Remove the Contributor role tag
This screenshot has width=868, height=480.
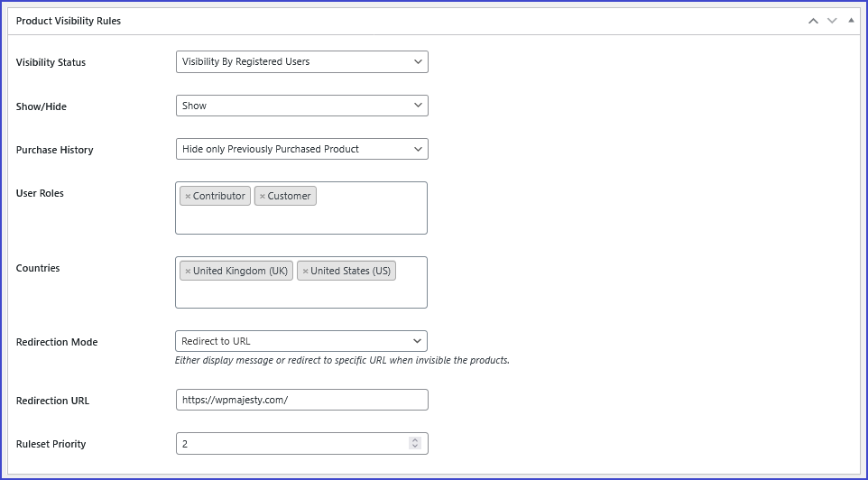click(188, 196)
